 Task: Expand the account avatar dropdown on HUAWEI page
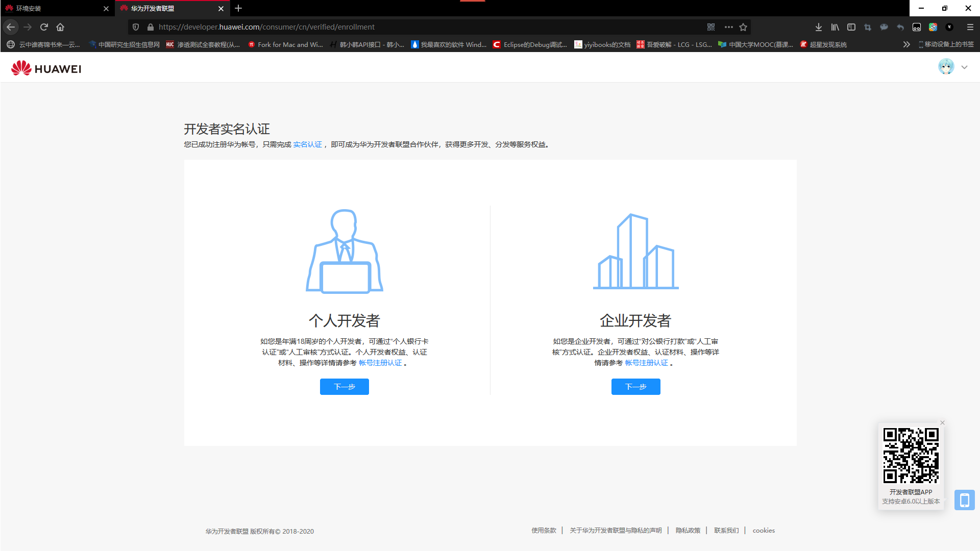click(x=965, y=67)
